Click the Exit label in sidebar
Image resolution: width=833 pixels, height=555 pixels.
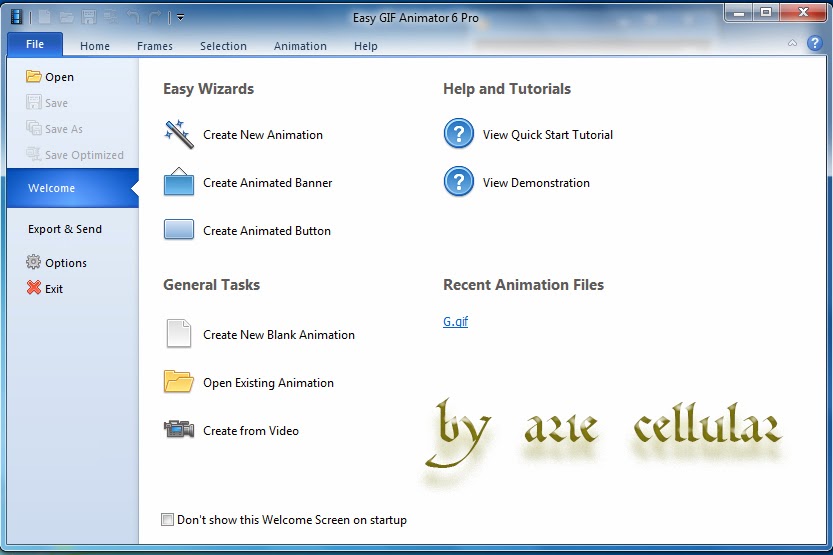point(54,289)
